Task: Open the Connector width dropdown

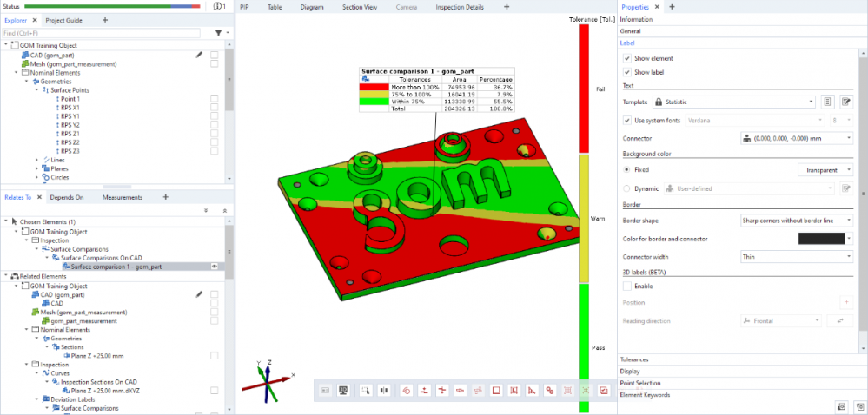Action: click(796, 256)
